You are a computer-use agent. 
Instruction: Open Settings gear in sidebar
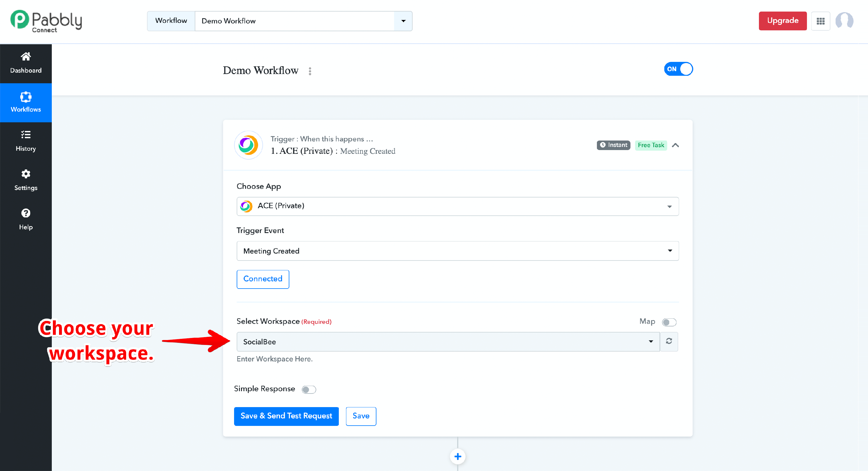(x=26, y=174)
